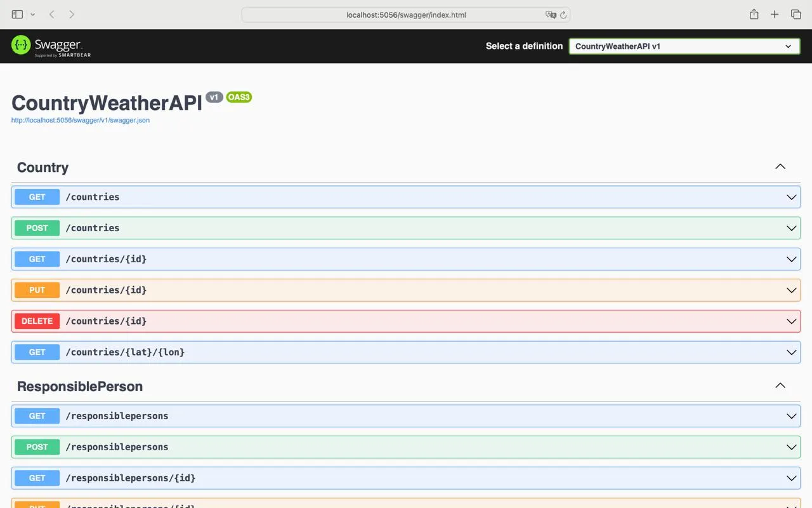Expand the GET /countries/{lat}/{lon} row arrow
The height and width of the screenshot is (508, 812).
click(x=792, y=352)
